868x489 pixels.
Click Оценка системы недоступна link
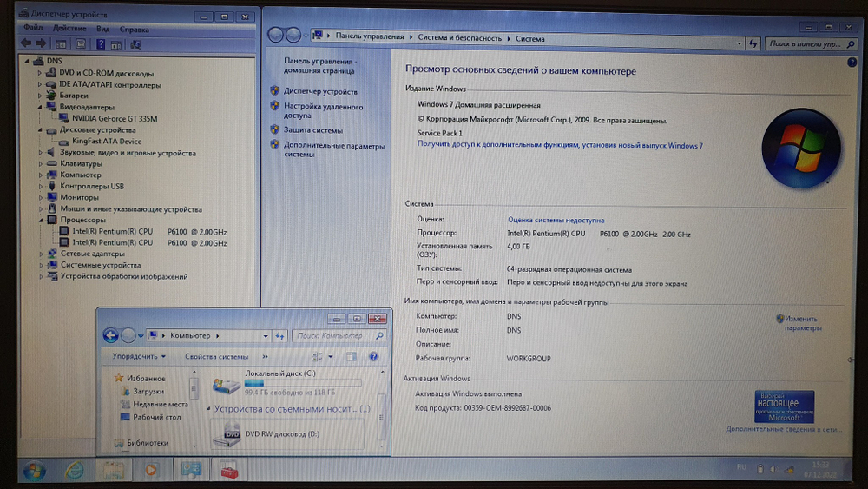coord(556,220)
